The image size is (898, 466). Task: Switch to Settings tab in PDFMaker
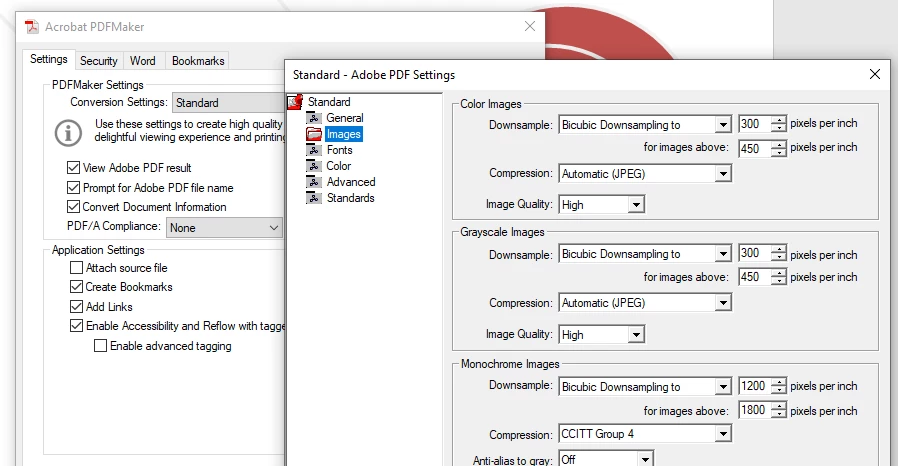click(49, 59)
